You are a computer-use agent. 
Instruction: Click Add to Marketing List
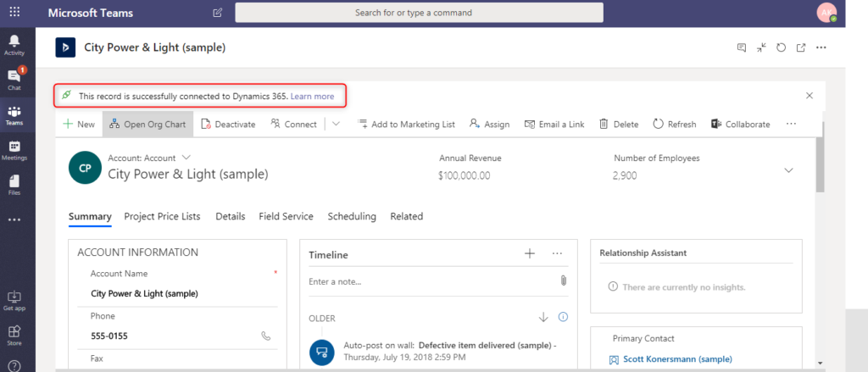coord(406,124)
